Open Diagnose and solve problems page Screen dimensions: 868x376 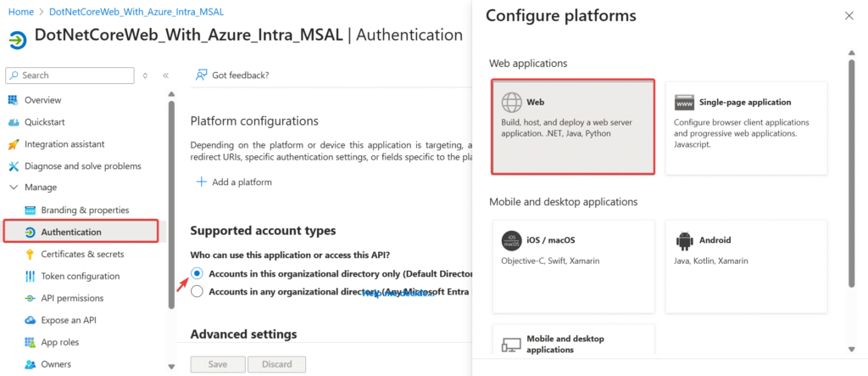(82, 166)
